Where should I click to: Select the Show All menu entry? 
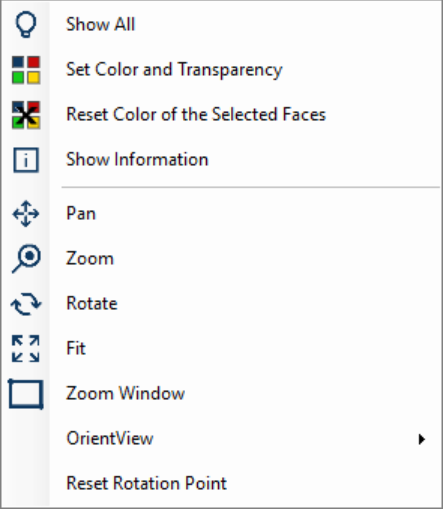[x=221, y=24]
